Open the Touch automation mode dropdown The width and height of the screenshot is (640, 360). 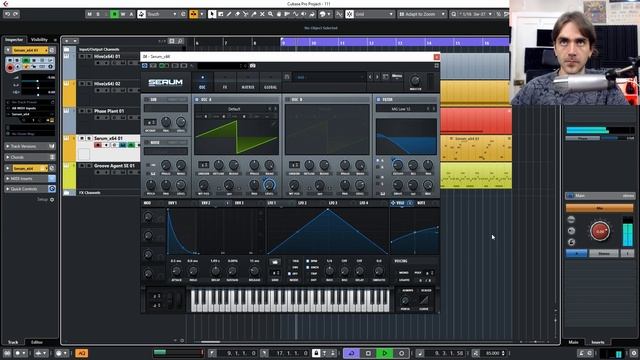pyautogui.click(x=161, y=14)
